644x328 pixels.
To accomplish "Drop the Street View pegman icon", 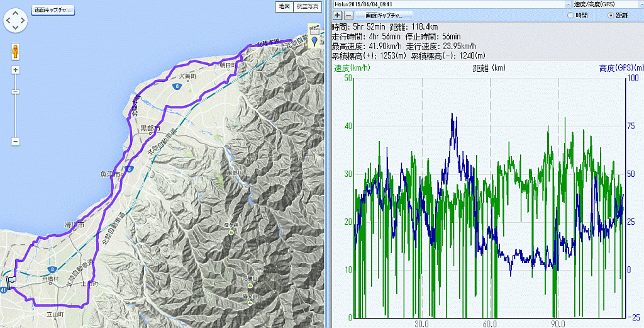I will point(15,51).
